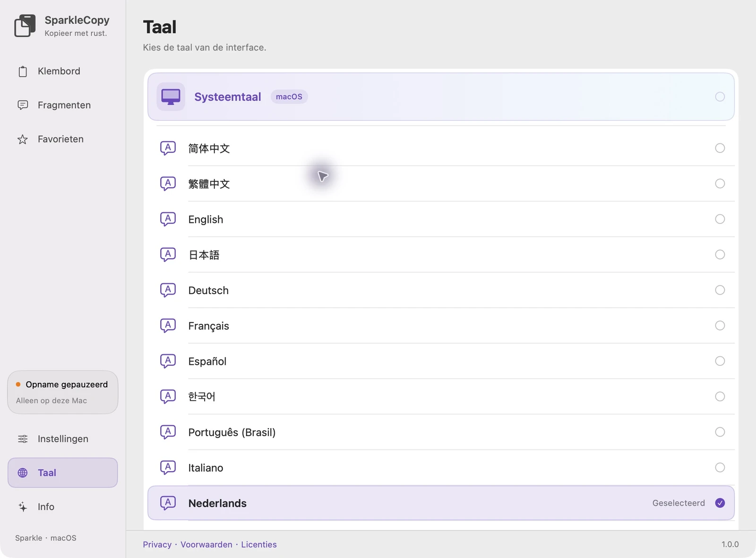Choose the English radio button
Screen dimensions: 756x558
(x=720, y=219)
